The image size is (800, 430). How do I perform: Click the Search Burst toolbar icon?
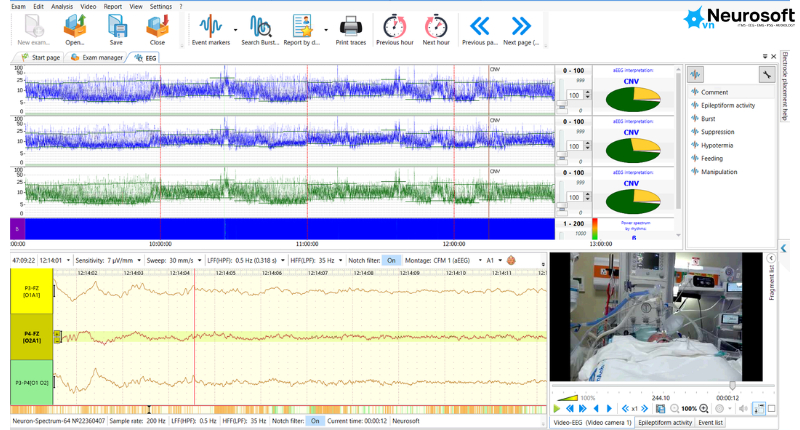260,30
